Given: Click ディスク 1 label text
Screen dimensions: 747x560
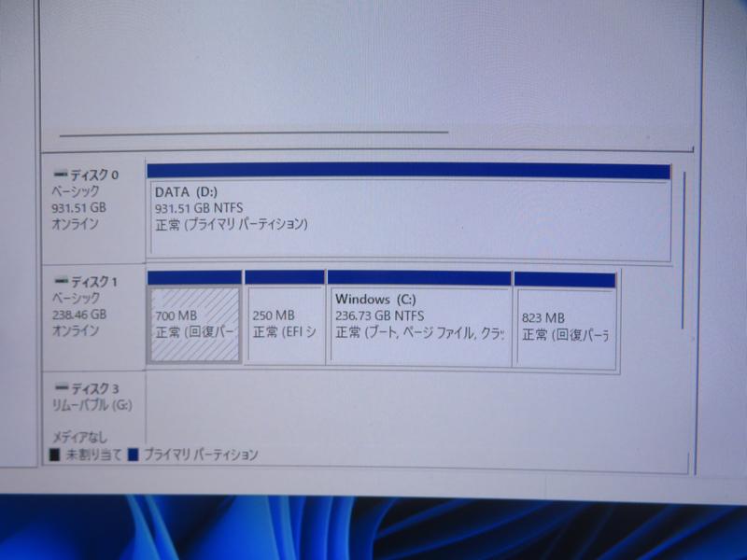Looking at the screenshot, I should 94,282.
